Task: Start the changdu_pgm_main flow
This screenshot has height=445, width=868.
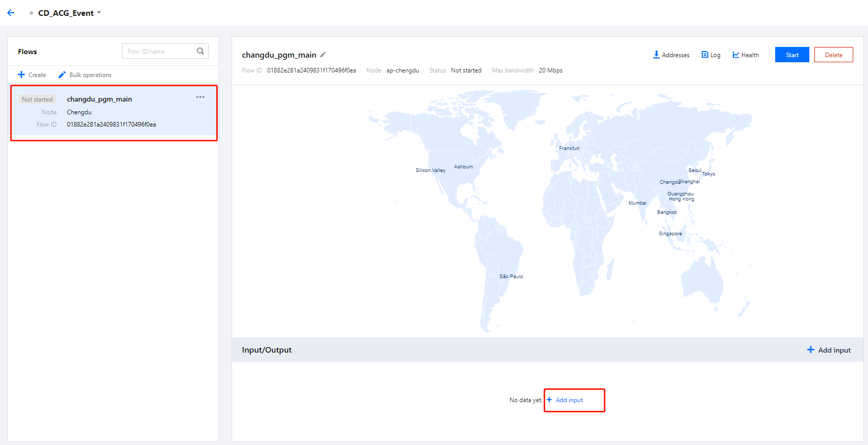Action: pyautogui.click(x=792, y=55)
